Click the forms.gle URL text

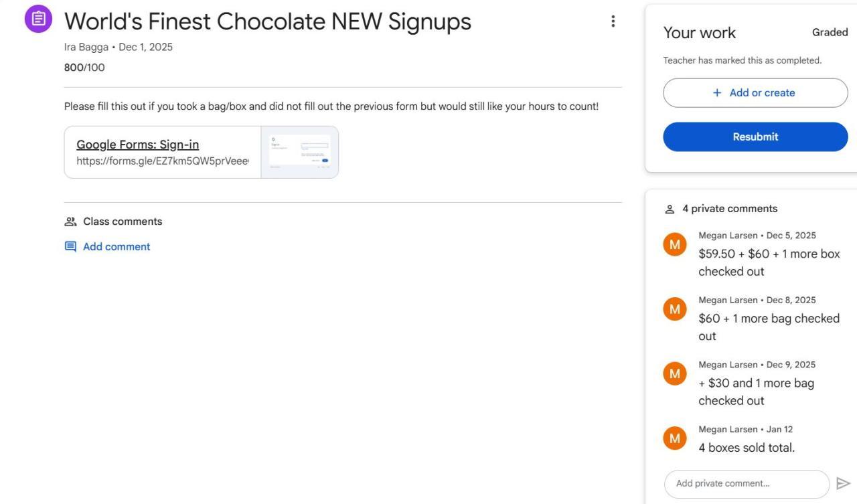pyautogui.click(x=162, y=161)
